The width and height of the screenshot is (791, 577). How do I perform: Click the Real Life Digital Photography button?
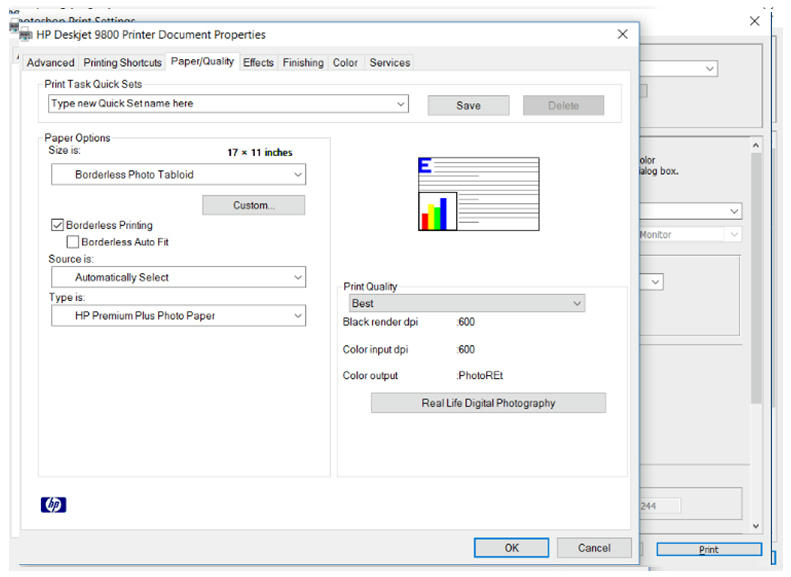(488, 403)
